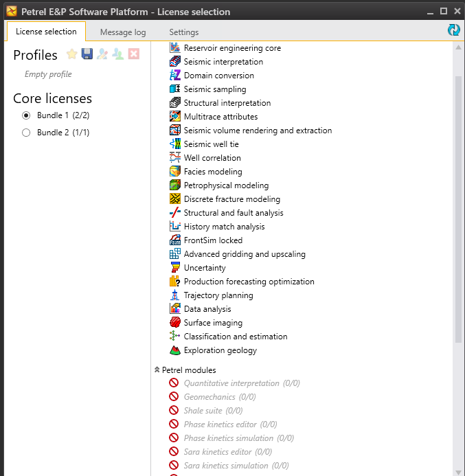Click the Classification and estimation icon
This screenshot has width=465, height=476.
(x=175, y=336)
